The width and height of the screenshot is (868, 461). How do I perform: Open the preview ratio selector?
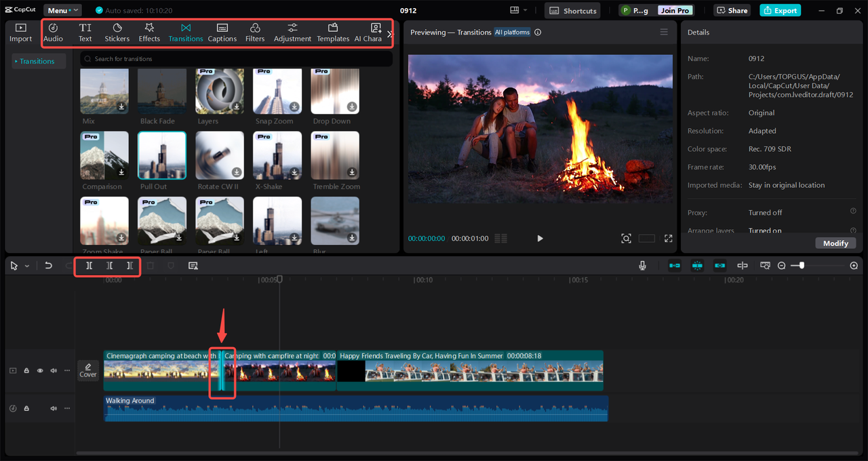647,239
